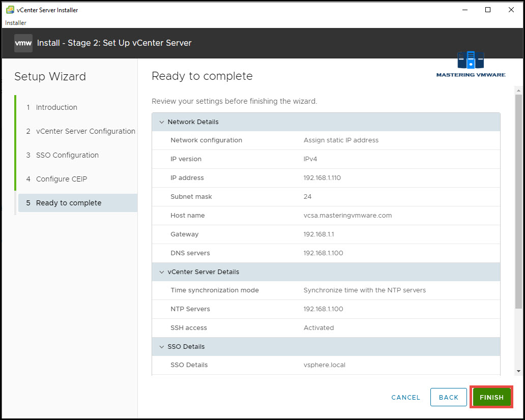Maximize the vCenter Server Installer window
525x420 pixels.
point(488,10)
